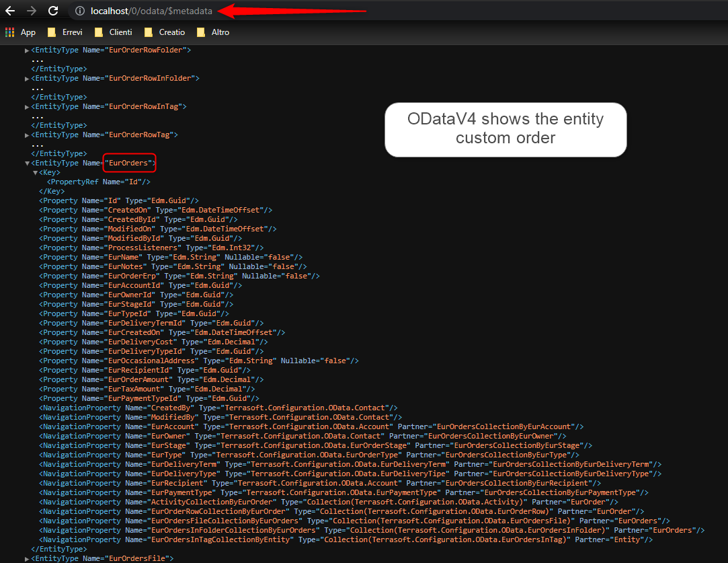The width and height of the screenshot is (728, 563).
Task: Select the EurTaxAmount property line
Action: coord(147,389)
